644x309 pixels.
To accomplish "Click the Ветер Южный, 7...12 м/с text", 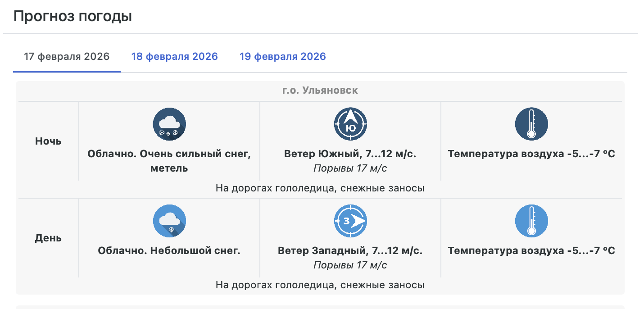I will coord(350,154).
